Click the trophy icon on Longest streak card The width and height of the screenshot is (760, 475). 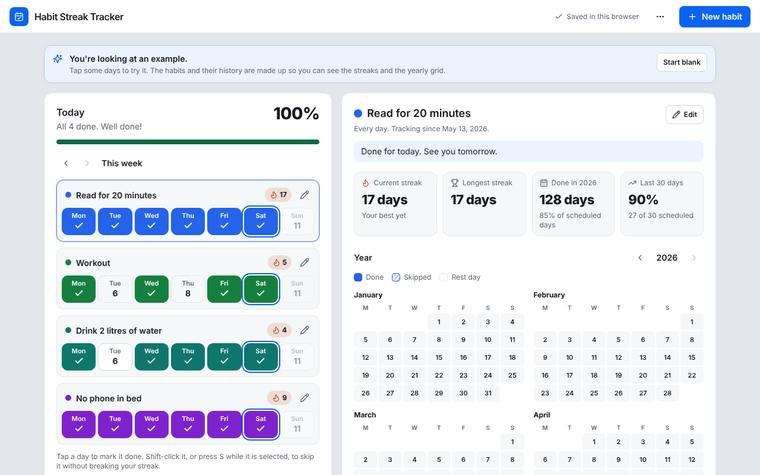tap(455, 183)
